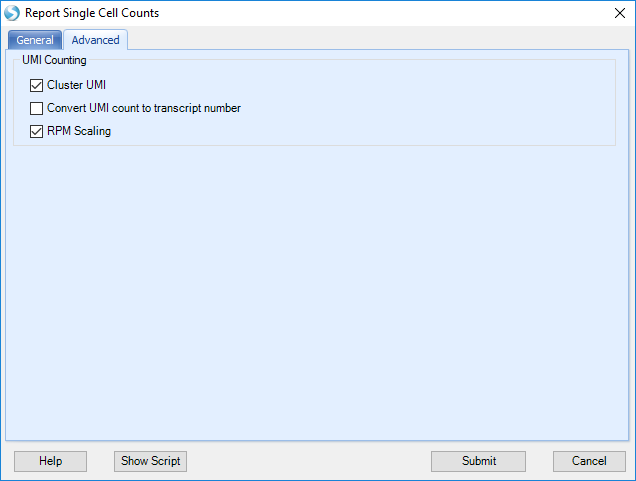
Task: Click the UMI Counting group heading
Action: 54,60
